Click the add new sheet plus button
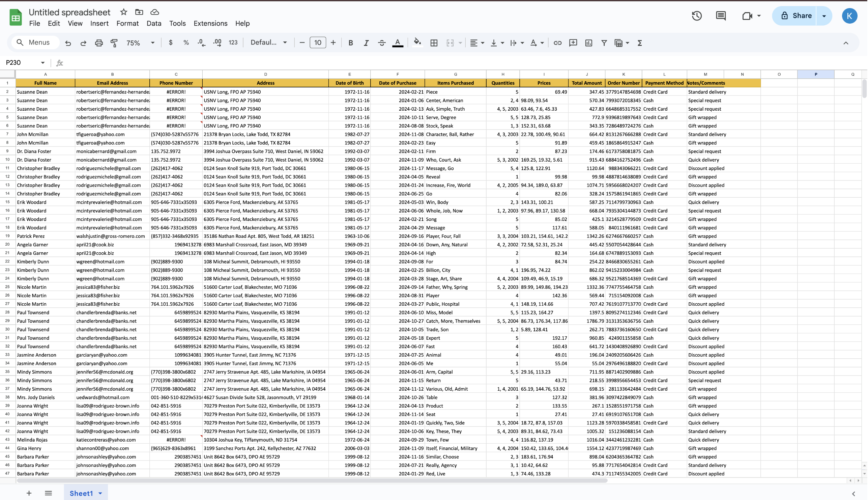 [x=29, y=494]
